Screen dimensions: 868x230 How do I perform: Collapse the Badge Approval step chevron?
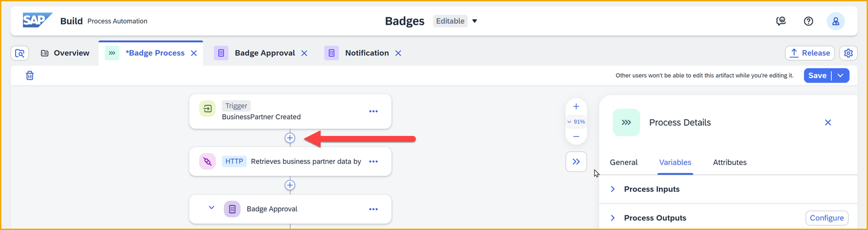pos(212,208)
